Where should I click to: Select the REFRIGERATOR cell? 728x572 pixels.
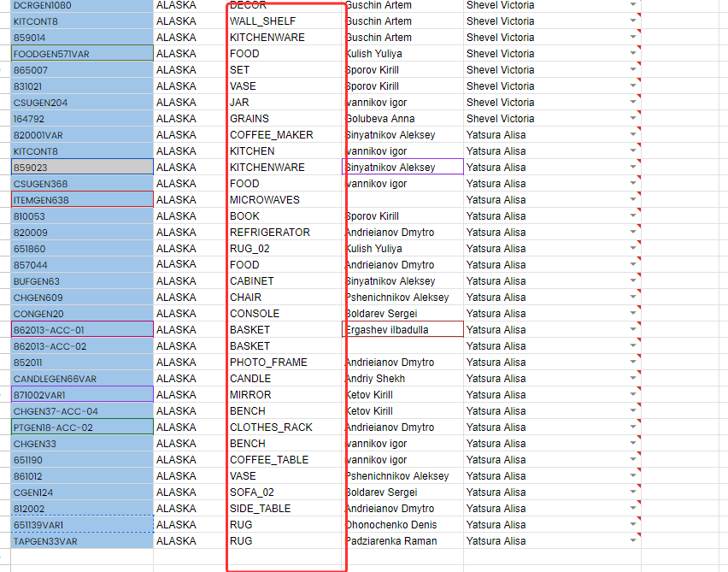[284, 233]
